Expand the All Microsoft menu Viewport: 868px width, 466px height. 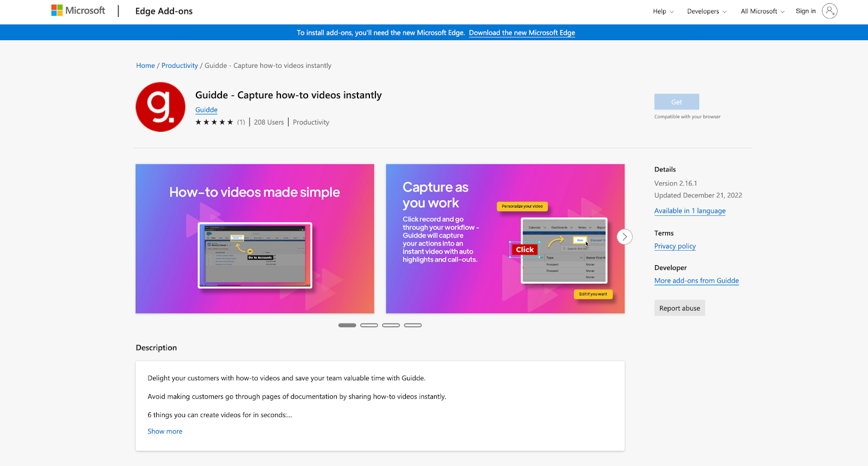coord(762,11)
